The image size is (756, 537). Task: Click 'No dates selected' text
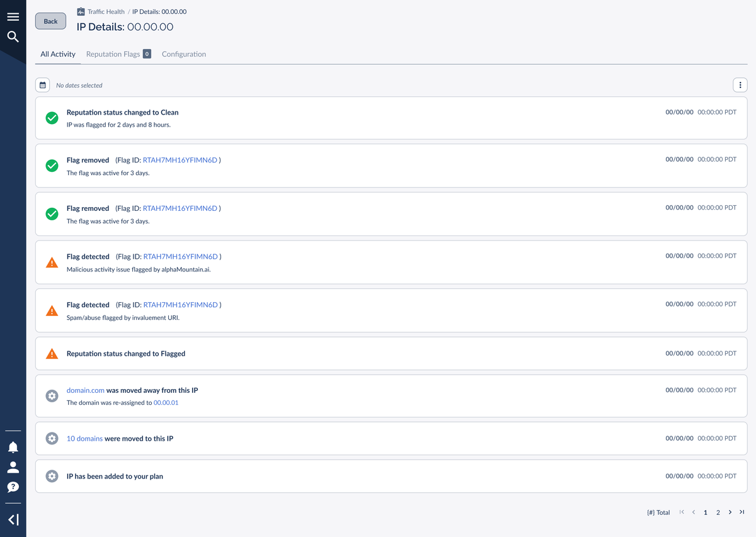coord(79,86)
